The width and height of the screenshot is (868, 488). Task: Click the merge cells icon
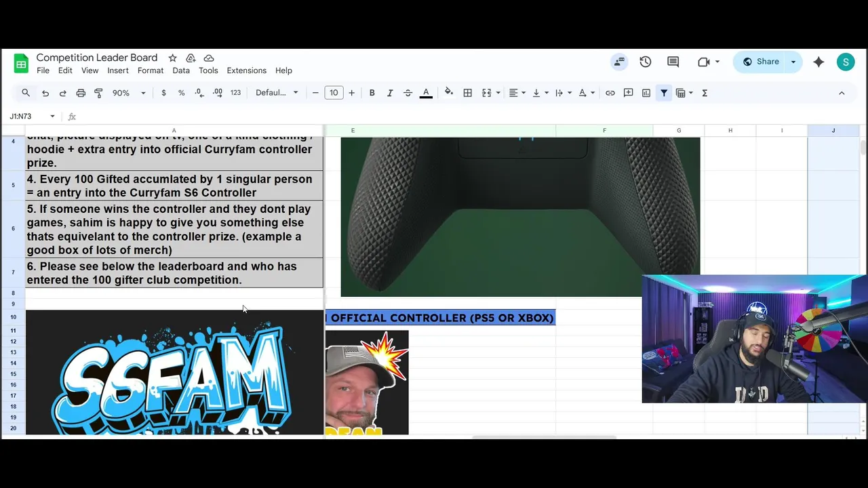[x=486, y=93]
